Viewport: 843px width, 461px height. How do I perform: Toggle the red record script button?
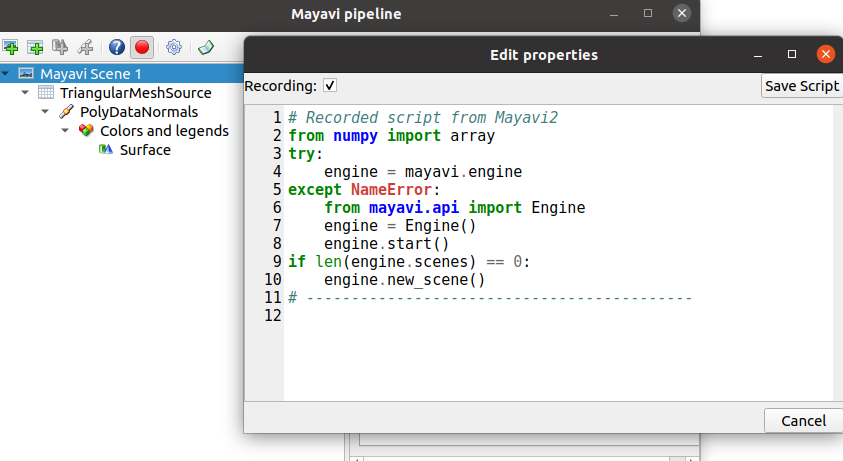tap(142, 47)
